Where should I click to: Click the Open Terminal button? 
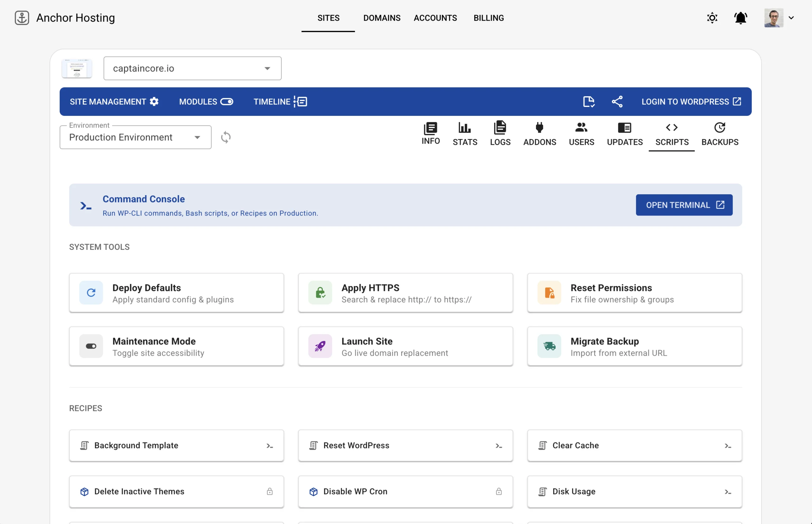[x=684, y=205]
